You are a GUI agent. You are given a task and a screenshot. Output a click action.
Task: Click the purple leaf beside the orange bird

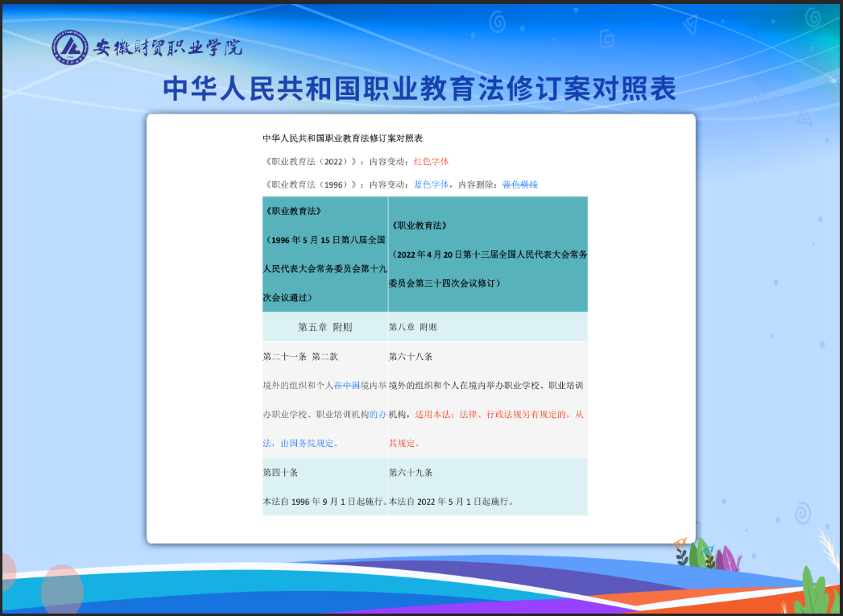click(729, 559)
